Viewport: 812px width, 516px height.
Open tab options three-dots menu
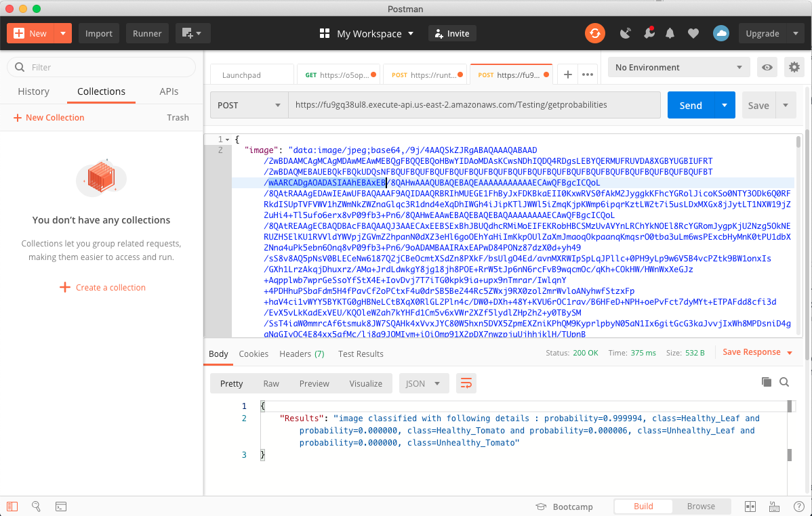click(587, 74)
